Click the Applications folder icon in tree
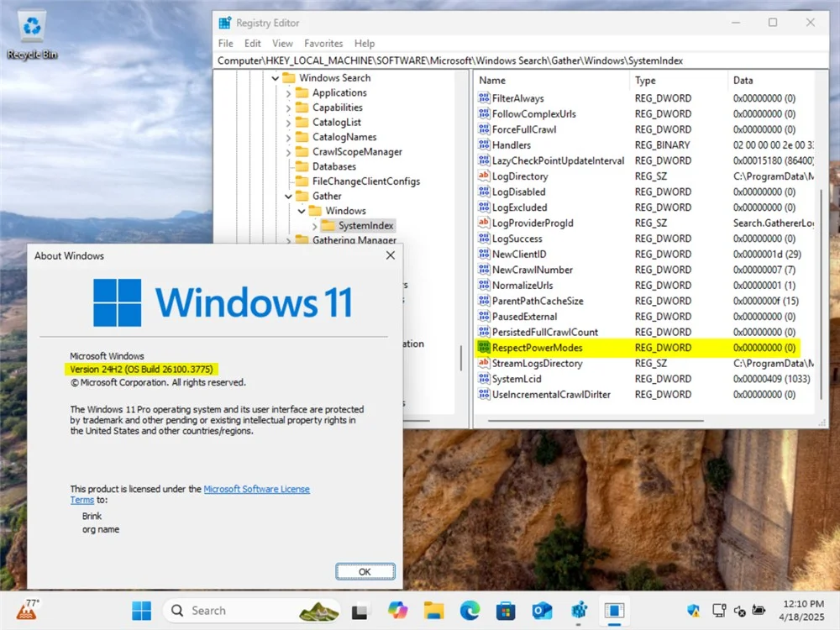Screen dimensions: 840x630 pyautogui.click(x=302, y=92)
